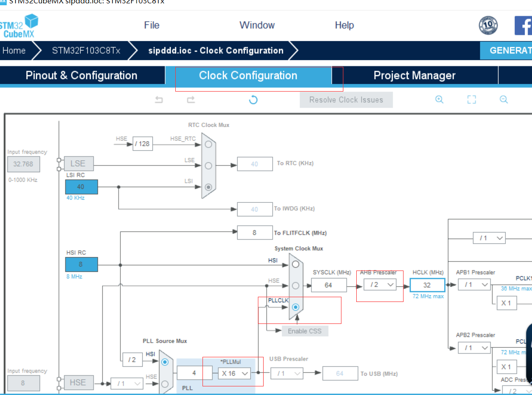The height and width of the screenshot is (395, 532).
Task: Click the LSE input frequency field 32.768
Action: (23, 164)
